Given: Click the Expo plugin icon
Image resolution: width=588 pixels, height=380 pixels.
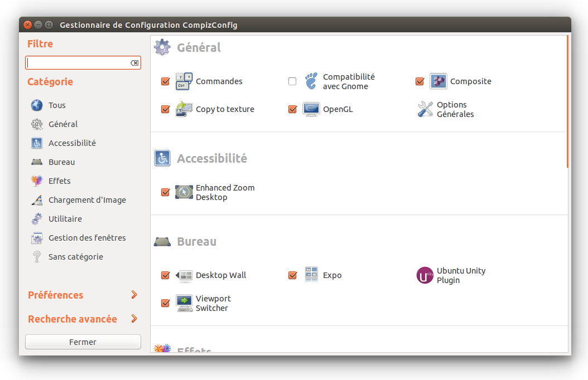Looking at the screenshot, I should point(311,275).
